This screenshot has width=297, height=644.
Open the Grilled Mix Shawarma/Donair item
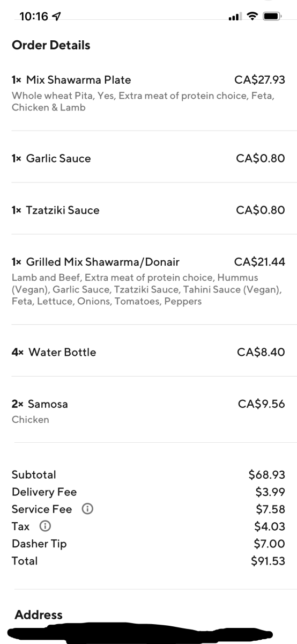pyautogui.click(x=148, y=281)
